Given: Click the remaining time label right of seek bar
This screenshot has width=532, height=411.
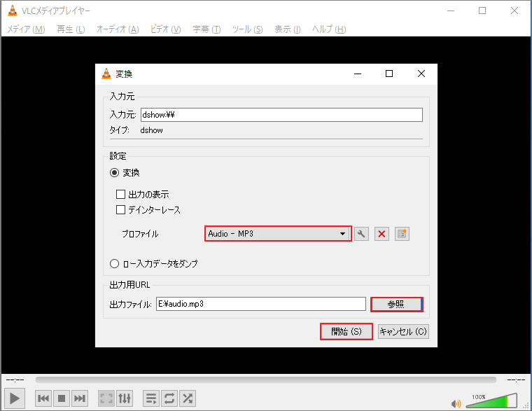Looking at the screenshot, I should click(x=516, y=380).
